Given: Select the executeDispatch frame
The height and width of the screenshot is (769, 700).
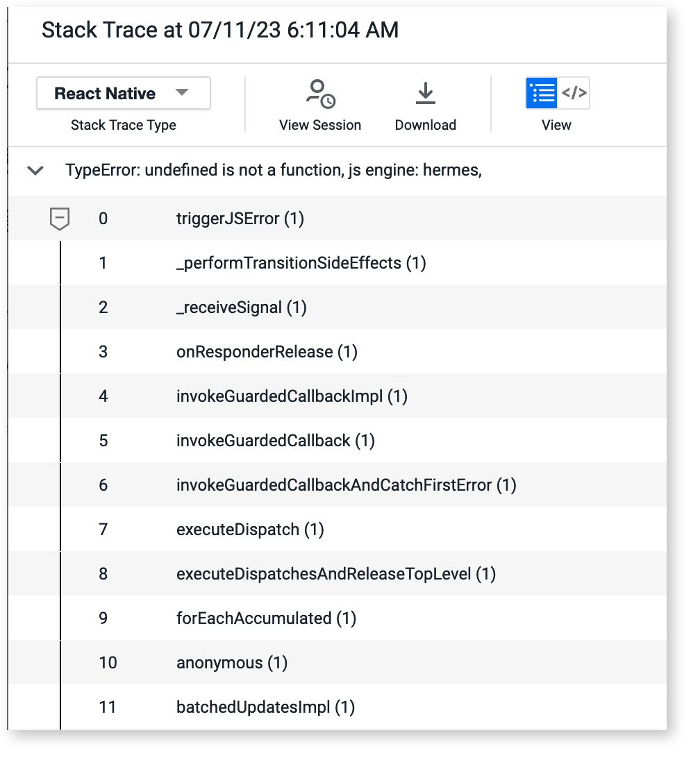Looking at the screenshot, I should (x=337, y=529).
